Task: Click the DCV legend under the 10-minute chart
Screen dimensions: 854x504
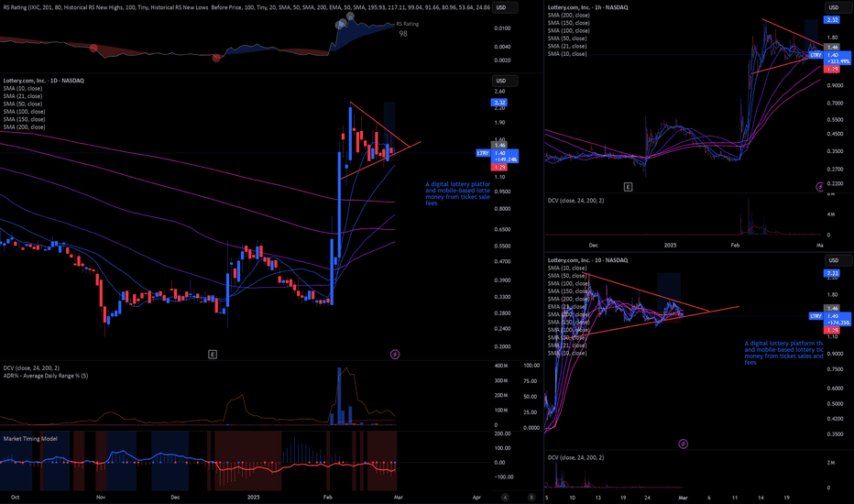Action: [575, 457]
